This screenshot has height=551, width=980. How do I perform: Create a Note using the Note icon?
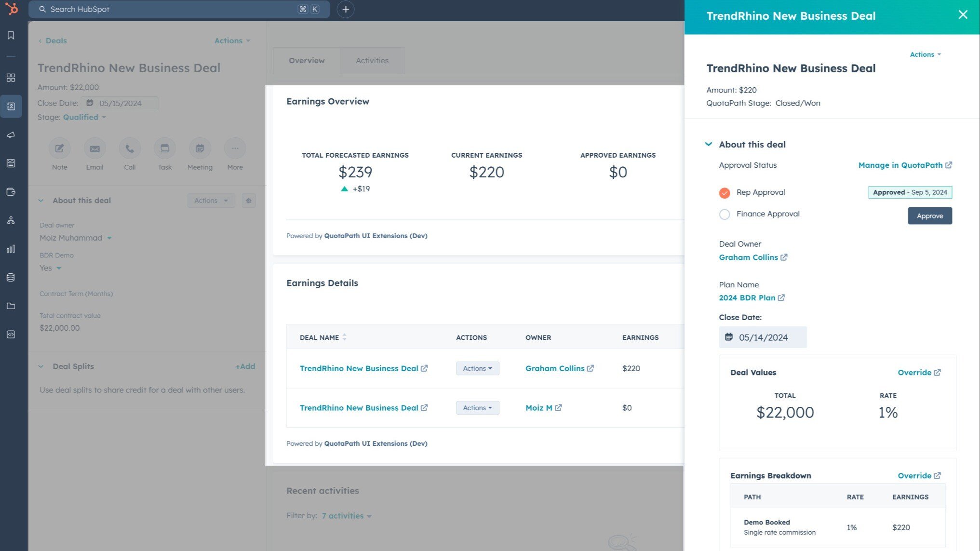(59, 148)
